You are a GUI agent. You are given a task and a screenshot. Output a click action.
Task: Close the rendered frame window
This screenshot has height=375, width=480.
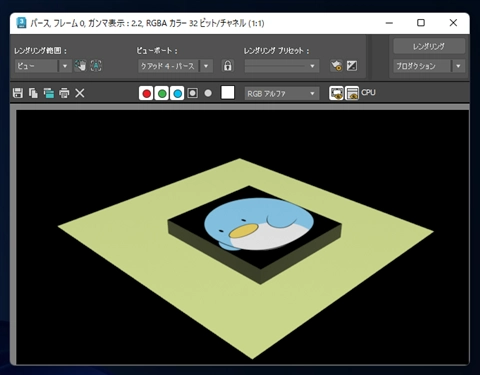[453, 23]
